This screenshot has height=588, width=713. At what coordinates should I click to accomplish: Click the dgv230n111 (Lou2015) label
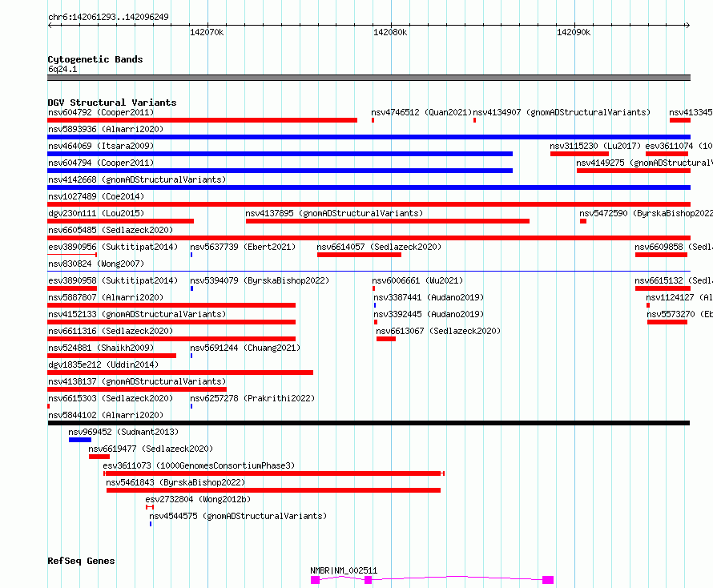click(x=96, y=213)
